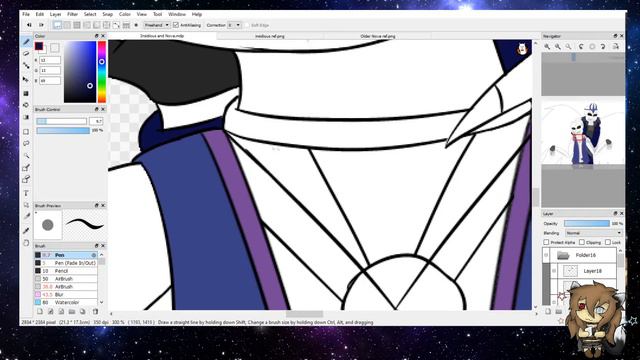Click the brush list scroll-up arrow

tap(102, 255)
